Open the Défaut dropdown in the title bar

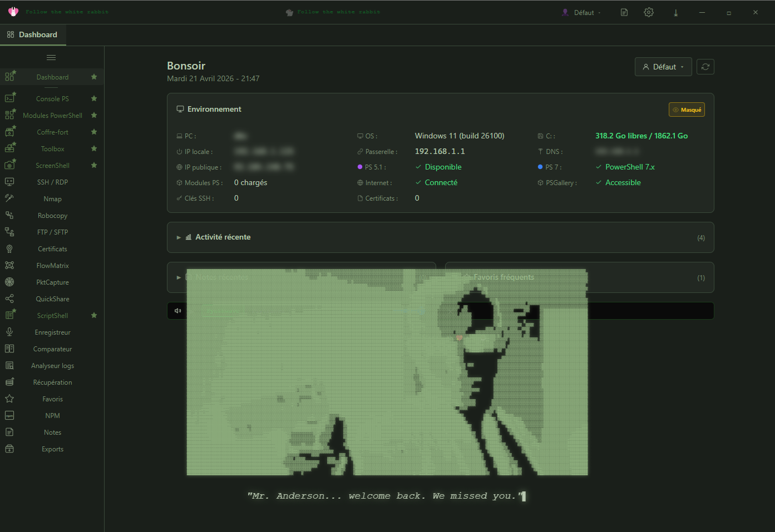[583, 12]
